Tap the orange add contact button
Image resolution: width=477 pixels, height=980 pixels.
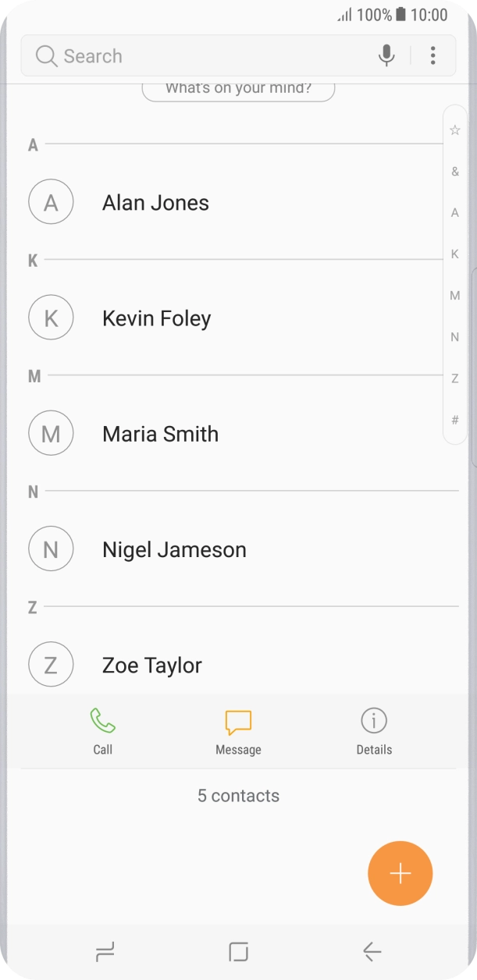[x=400, y=873]
